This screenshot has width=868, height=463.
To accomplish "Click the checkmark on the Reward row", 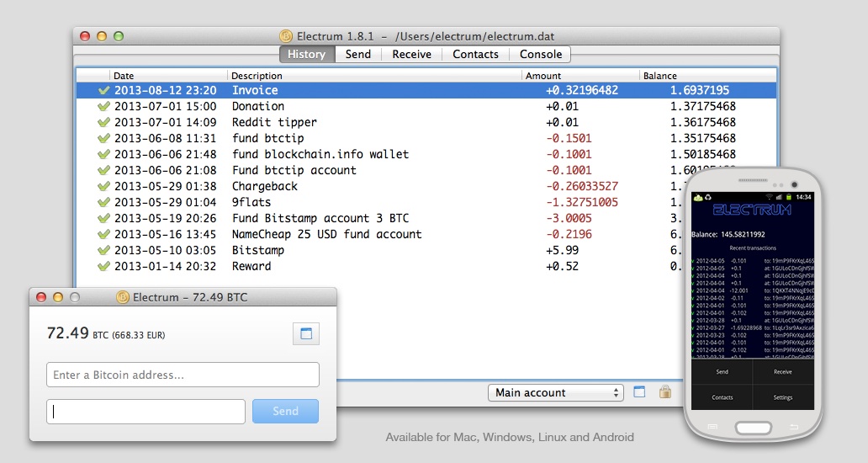I will pyautogui.click(x=103, y=267).
